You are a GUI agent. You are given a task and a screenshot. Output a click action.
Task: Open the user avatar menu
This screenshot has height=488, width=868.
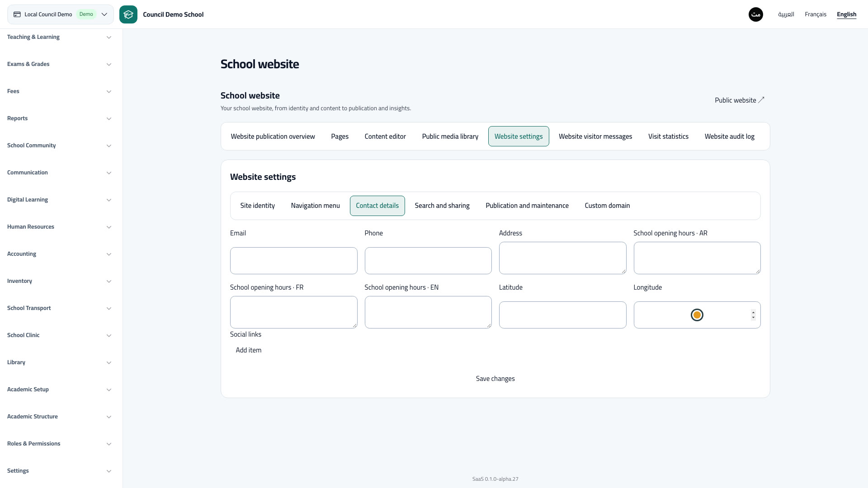756,14
